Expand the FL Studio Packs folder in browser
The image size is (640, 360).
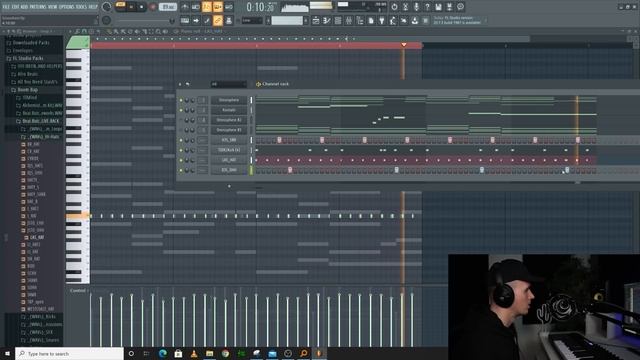click(28, 58)
